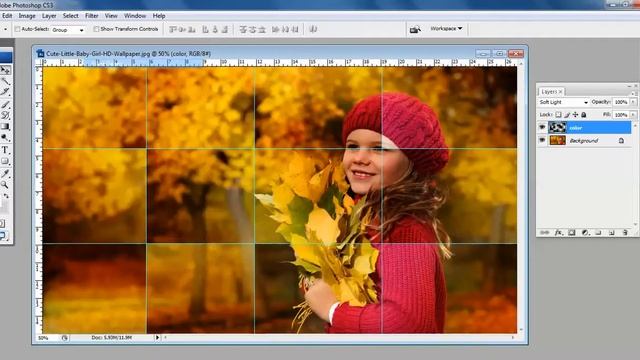
Task: Click the screen mode button in toolbox
Action: pos(3,236)
